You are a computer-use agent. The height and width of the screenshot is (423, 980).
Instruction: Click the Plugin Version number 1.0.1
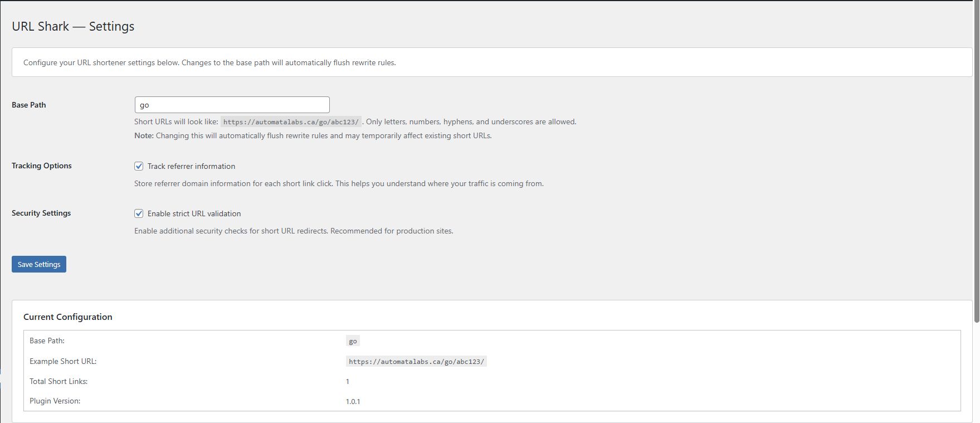(353, 401)
